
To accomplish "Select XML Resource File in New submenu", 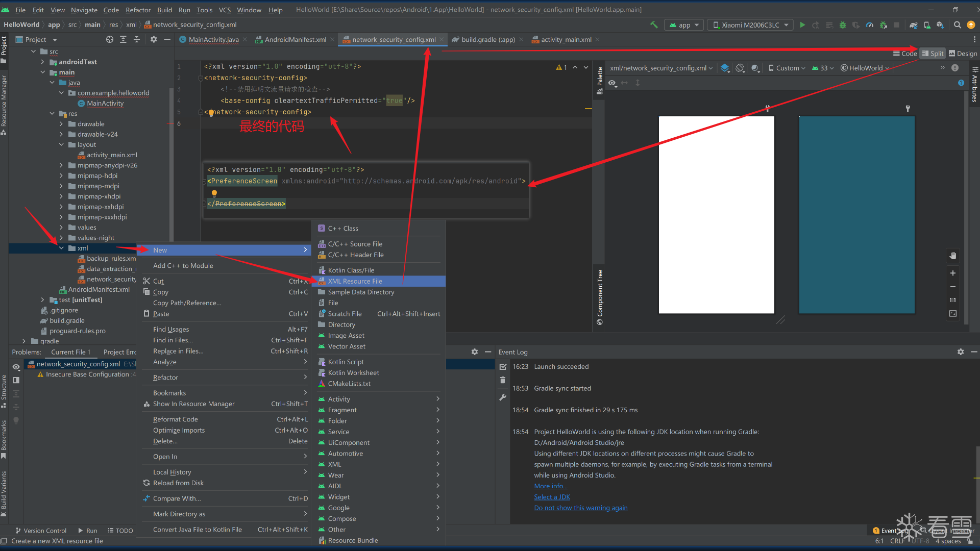I will point(379,281).
